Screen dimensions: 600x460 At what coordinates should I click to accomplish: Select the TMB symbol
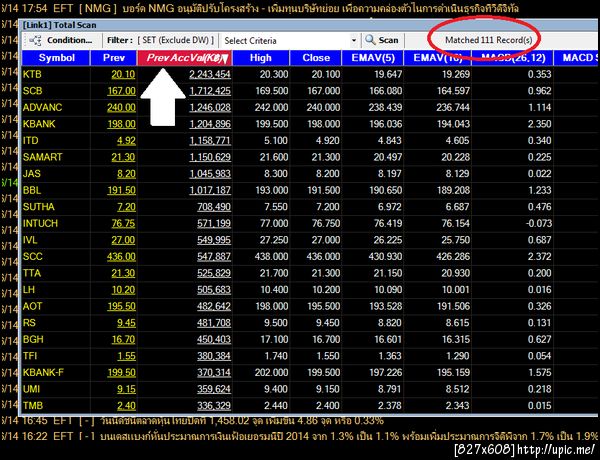click(x=33, y=406)
